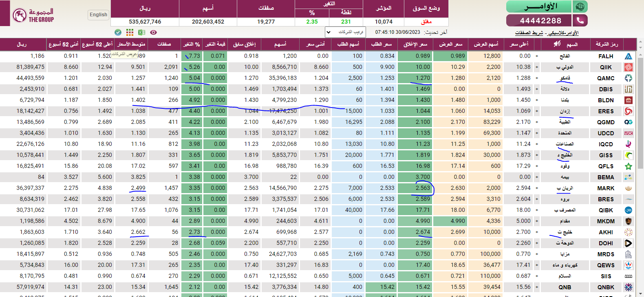Open the colored grid view icon
This screenshot has height=297, width=644.
130,32
